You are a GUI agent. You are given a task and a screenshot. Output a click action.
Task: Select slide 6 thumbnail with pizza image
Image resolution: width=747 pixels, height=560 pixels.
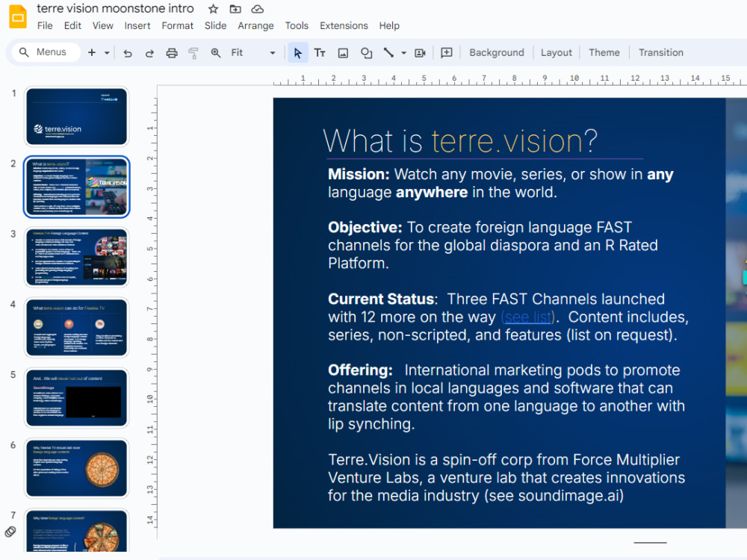77,468
